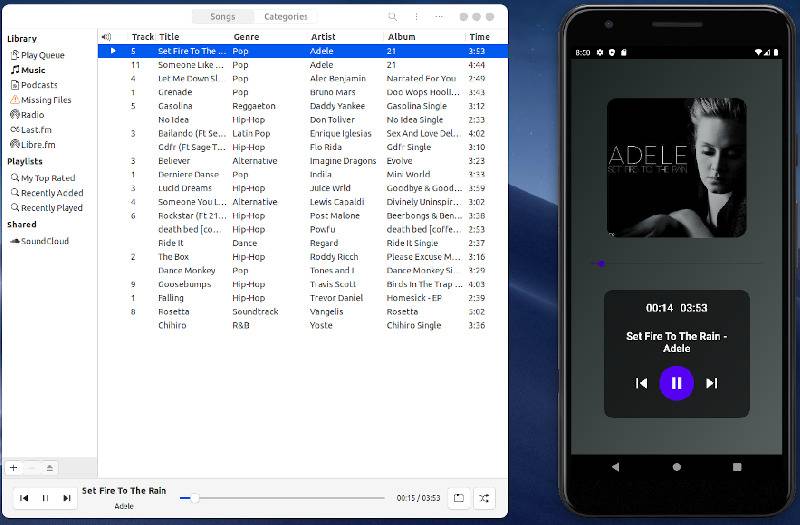Sort by the Artist column header
800x525 pixels.
346,37
